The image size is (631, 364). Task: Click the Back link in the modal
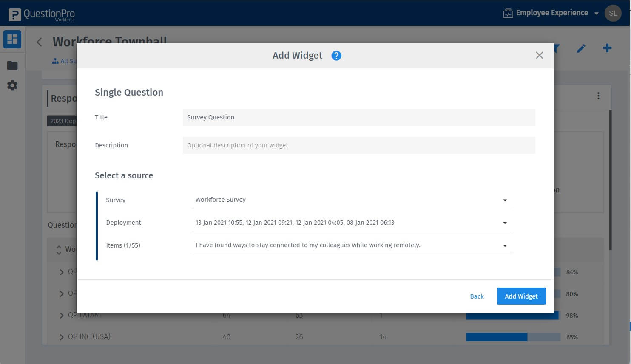tap(477, 296)
